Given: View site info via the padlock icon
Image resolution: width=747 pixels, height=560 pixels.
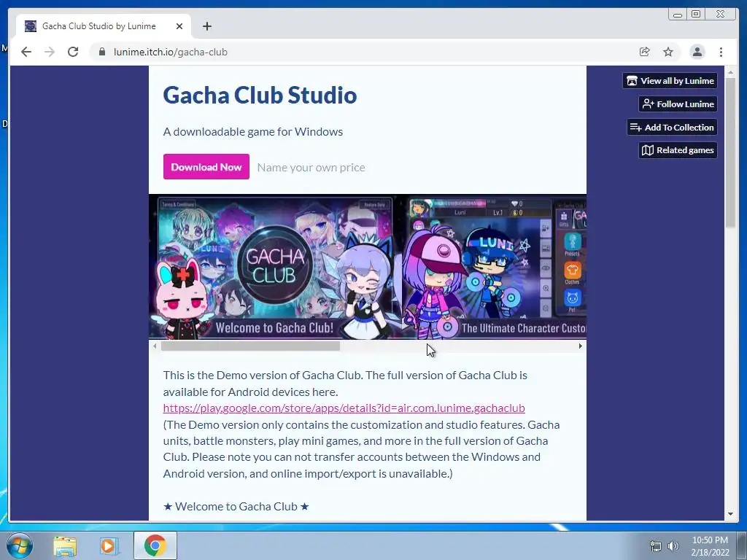Looking at the screenshot, I should pos(101,52).
